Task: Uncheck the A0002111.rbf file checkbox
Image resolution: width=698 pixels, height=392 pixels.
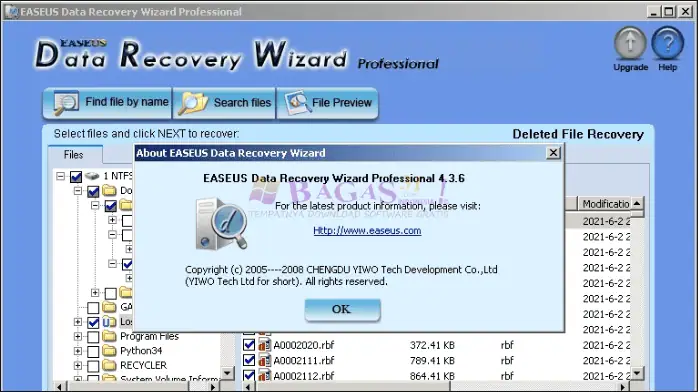Action: click(x=249, y=360)
